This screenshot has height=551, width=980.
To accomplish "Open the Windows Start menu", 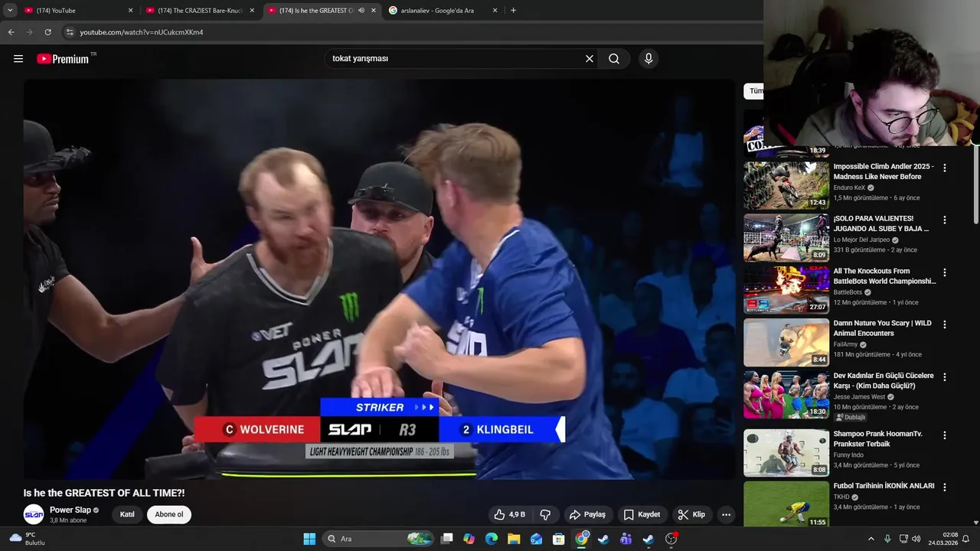I will (309, 539).
